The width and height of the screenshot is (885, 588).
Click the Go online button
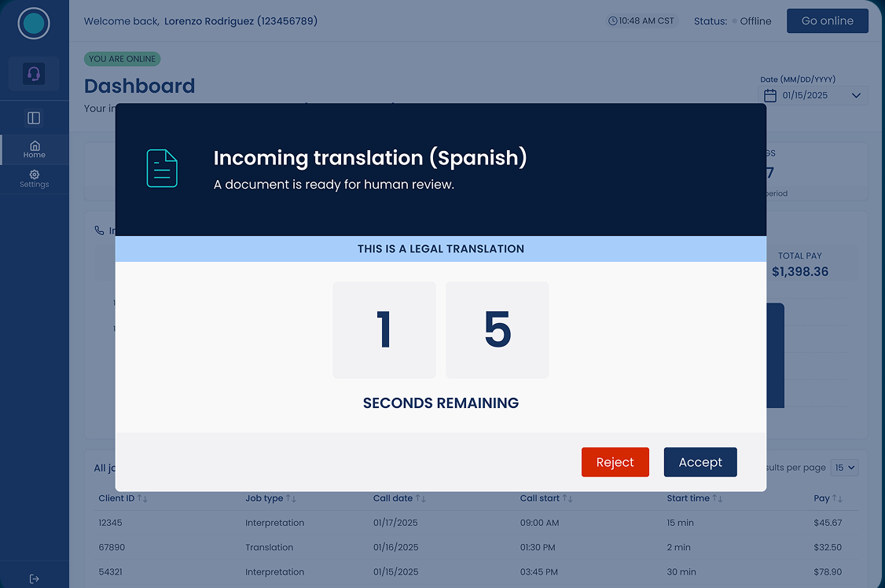[828, 21]
